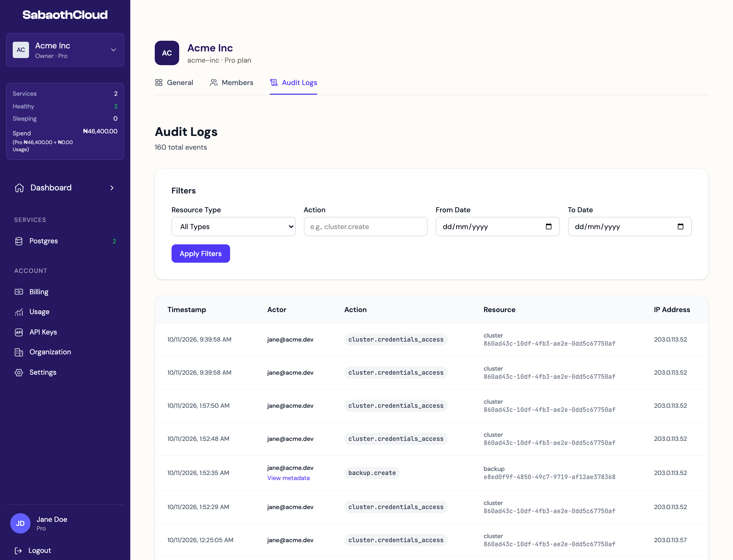Image resolution: width=733 pixels, height=560 pixels.
Task: Click the Apply Filters button
Action: pyautogui.click(x=201, y=253)
